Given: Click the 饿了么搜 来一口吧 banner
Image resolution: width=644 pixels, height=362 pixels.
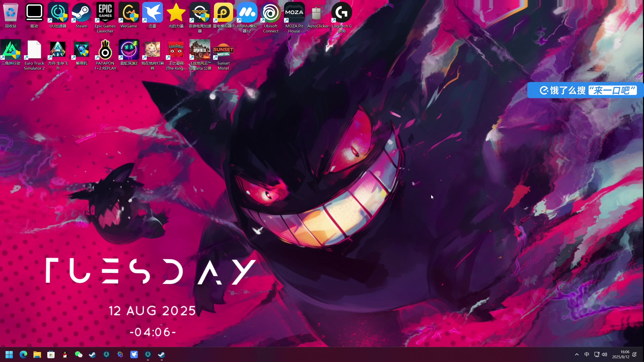Looking at the screenshot, I should [x=585, y=90].
